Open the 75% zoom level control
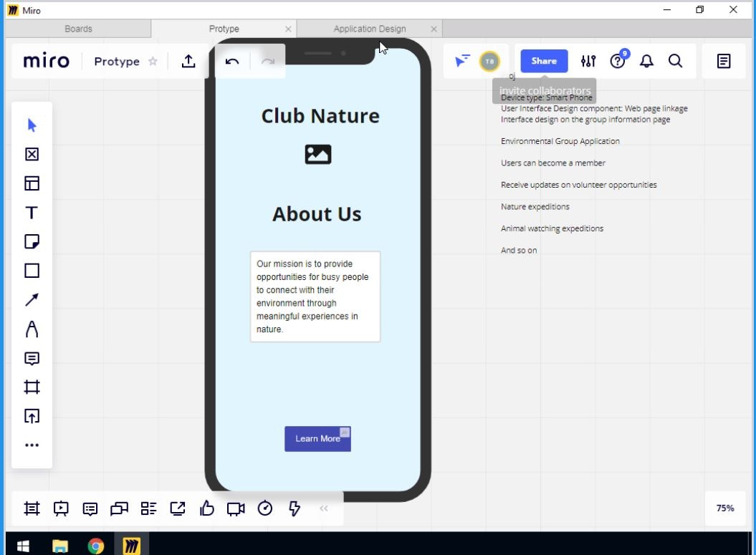This screenshot has width=756, height=555. 725,508
